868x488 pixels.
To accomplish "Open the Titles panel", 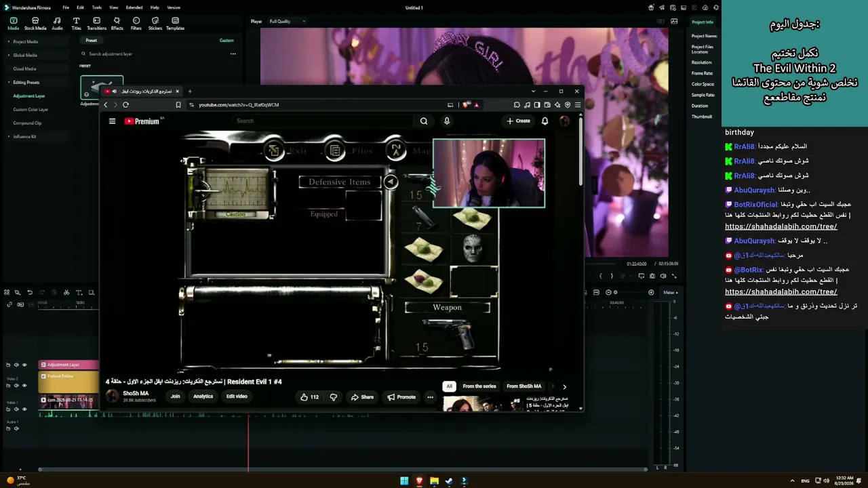I will pyautogui.click(x=76, y=24).
